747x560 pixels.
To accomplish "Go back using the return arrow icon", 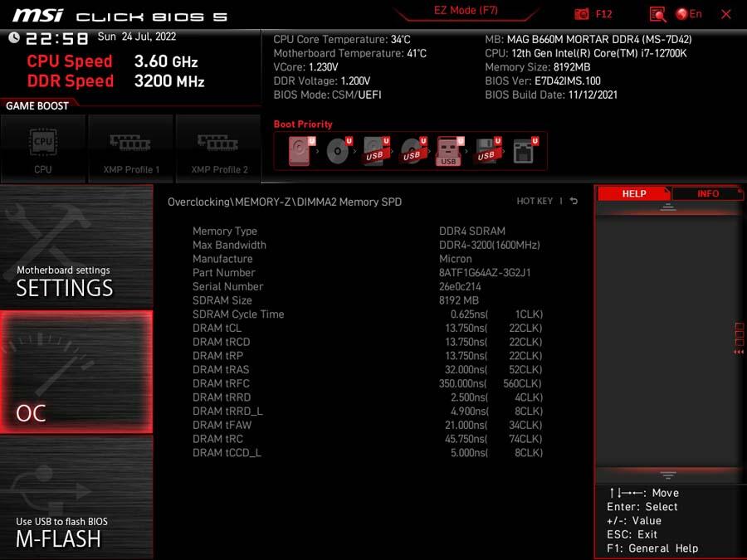I will point(574,201).
